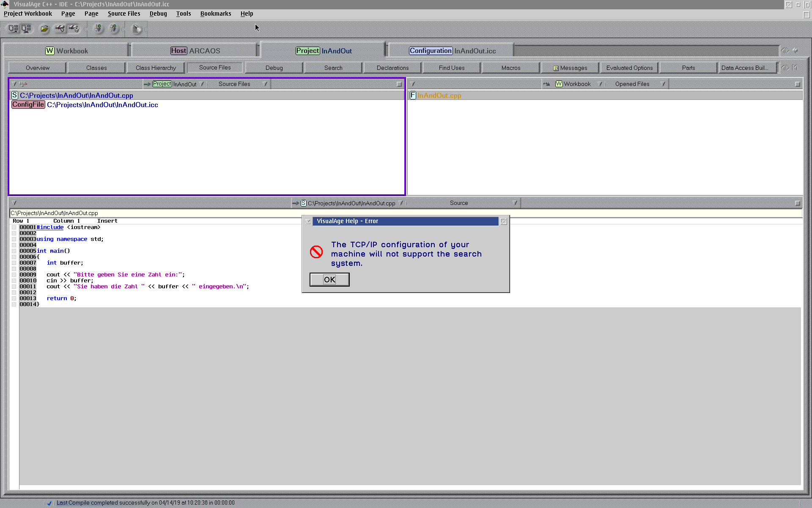Open the Source view dropdown in editor header
This screenshot has height=508, width=812.
(x=515, y=203)
